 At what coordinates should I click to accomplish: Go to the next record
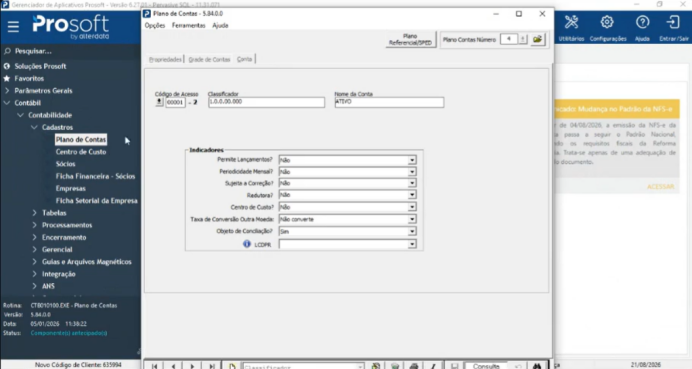click(192, 366)
